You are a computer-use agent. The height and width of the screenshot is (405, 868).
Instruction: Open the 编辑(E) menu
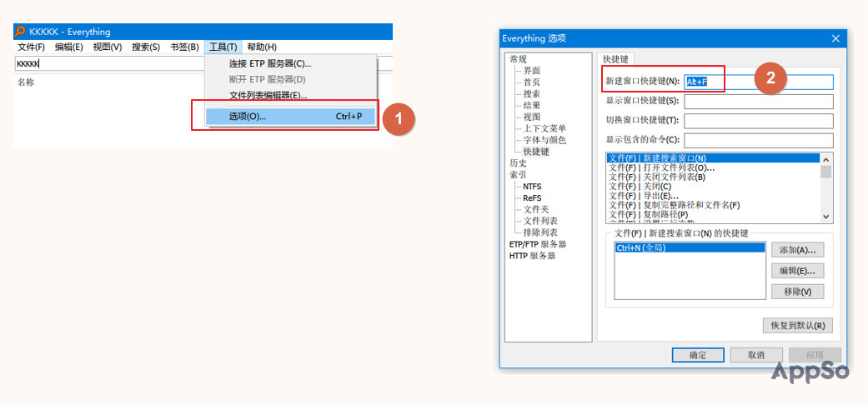pyautogui.click(x=69, y=47)
